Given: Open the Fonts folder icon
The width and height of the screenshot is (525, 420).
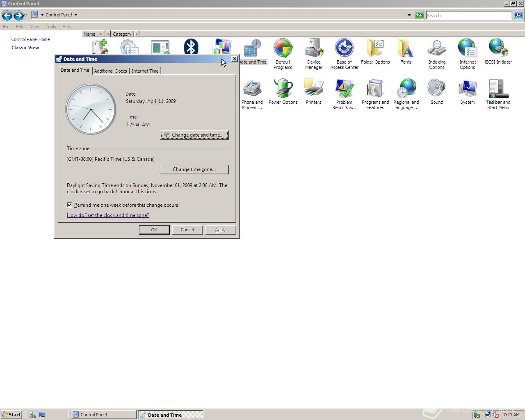Looking at the screenshot, I should point(406,52).
